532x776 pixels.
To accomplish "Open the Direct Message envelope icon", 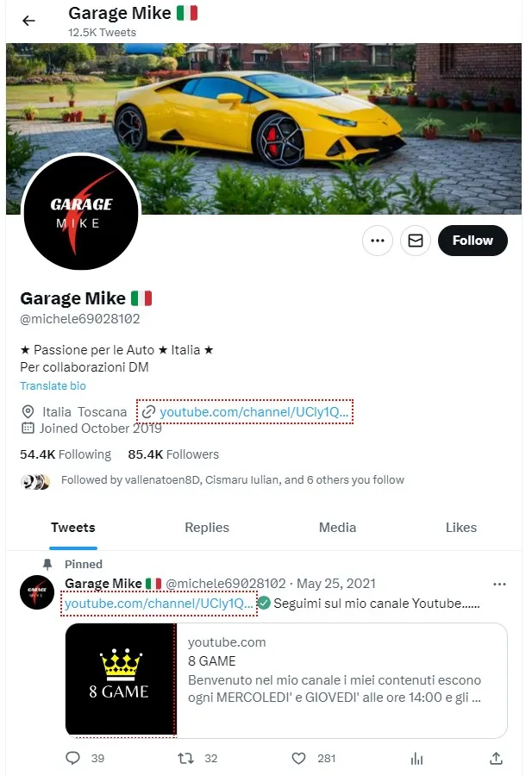I will pos(415,241).
